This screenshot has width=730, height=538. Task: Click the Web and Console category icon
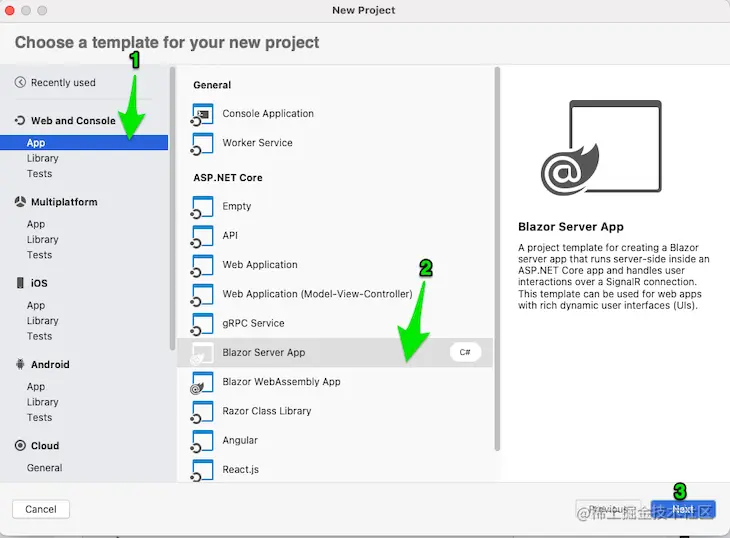[x=20, y=121]
